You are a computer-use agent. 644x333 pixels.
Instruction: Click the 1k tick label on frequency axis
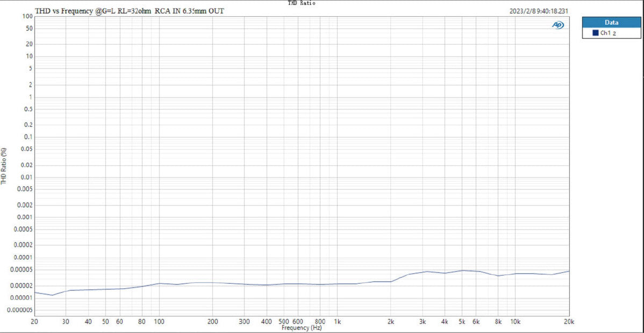(337, 322)
